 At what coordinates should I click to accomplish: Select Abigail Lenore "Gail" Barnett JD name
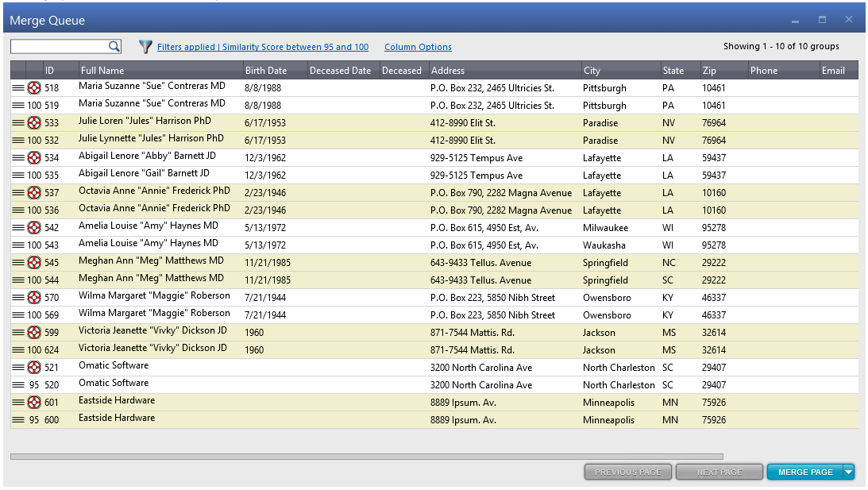click(x=144, y=173)
